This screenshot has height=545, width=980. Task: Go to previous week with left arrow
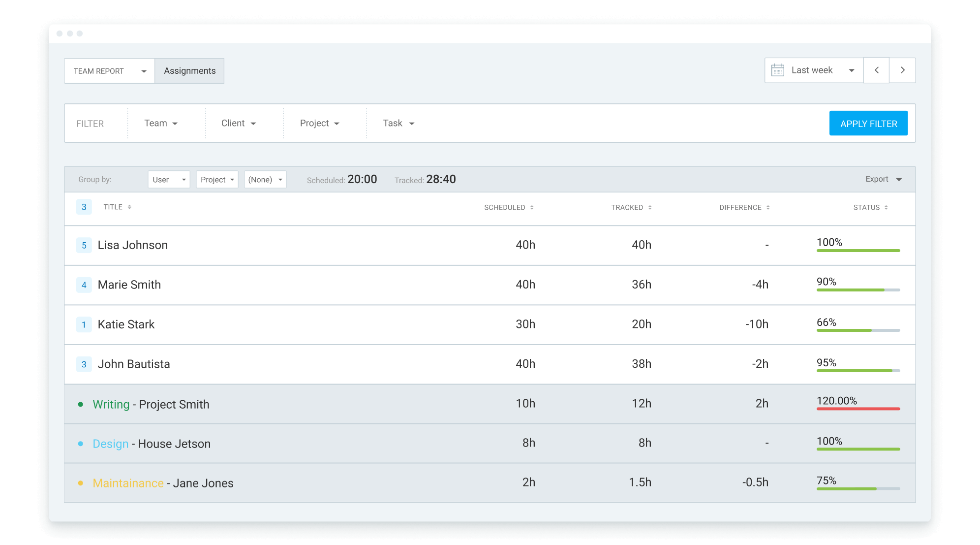(876, 70)
